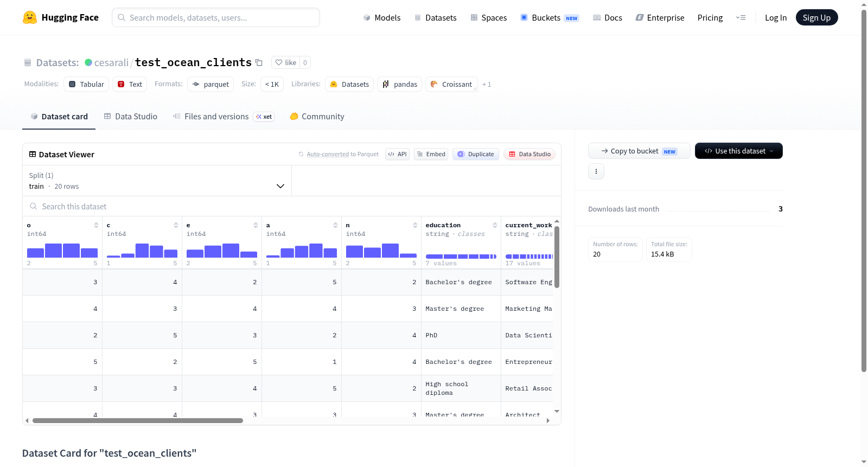This screenshot has width=868, height=467.
Task: Sort column e with its sort arrows
Action: [256, 225]
